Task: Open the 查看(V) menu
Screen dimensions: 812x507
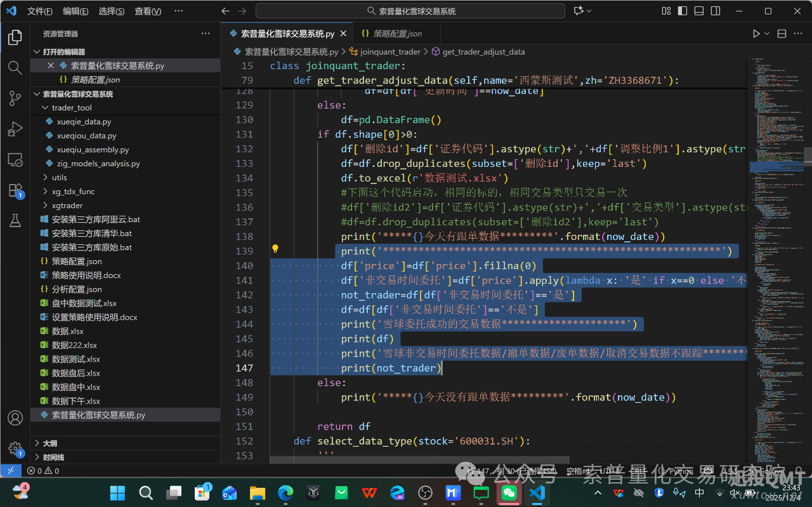Action: click(148, 11)
